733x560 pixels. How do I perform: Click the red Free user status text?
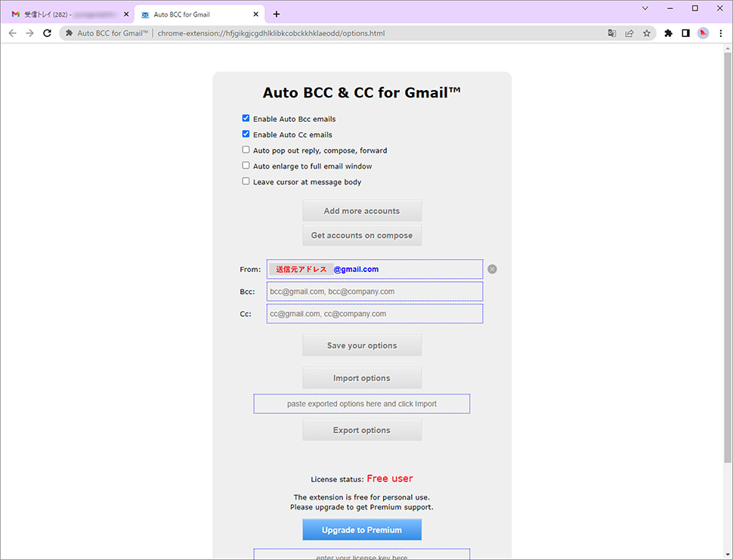pyautogui.click(x=390, y=478)
